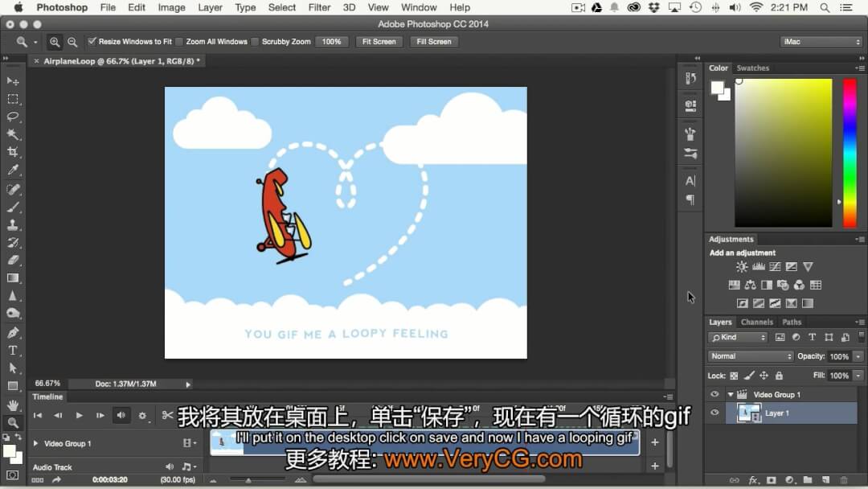The image size is (868, 489).
Task: Enable Zoom All Windows checkbox
Action: click(x=179, y=42)
